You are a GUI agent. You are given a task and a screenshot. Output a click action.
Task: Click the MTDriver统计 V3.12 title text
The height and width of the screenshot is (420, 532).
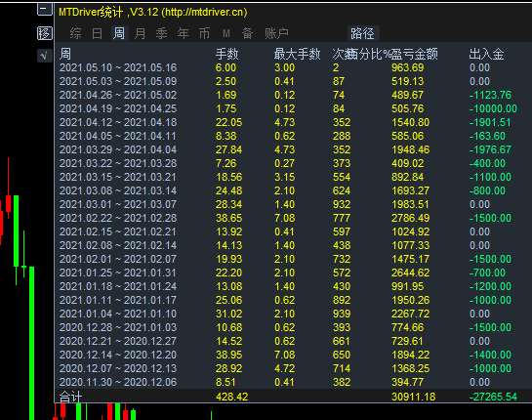click(x=153, y=13)
